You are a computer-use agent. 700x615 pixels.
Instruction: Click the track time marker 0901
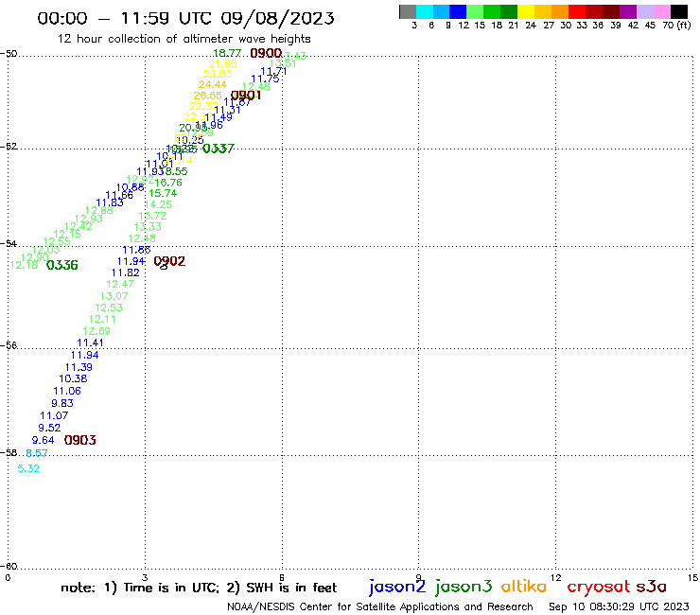246,96
